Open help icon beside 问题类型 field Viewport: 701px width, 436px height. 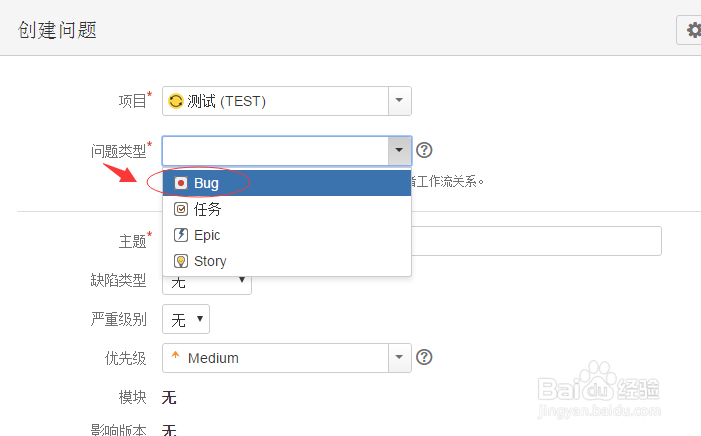pyautogui.click(x=424, y=150)
